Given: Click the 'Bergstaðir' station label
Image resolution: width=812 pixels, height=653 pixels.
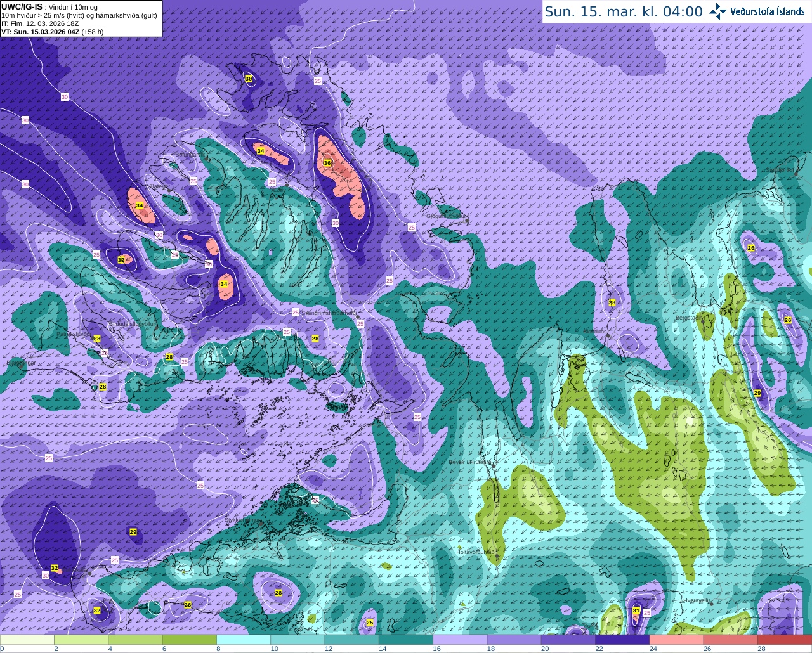Looking at the screenshot, I should pyautogui.click(x=687, y=317).
